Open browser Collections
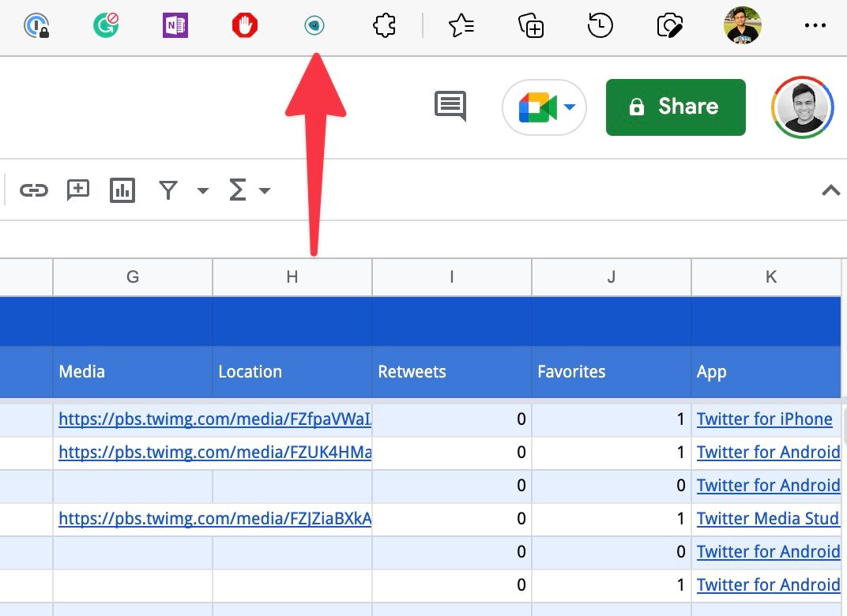The width and height of the screenshot is (847, 616). click(x=531, y=25)
